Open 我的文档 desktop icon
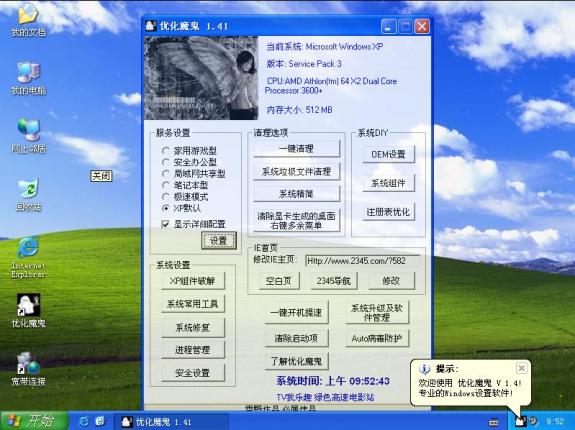Screen dimensions: 575x430 pyautogui.click(x=28, y=19)
